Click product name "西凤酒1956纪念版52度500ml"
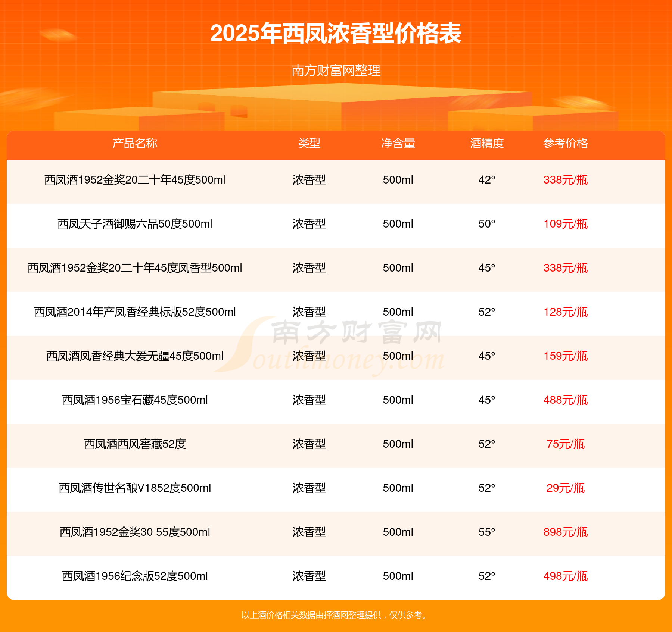 135,576
